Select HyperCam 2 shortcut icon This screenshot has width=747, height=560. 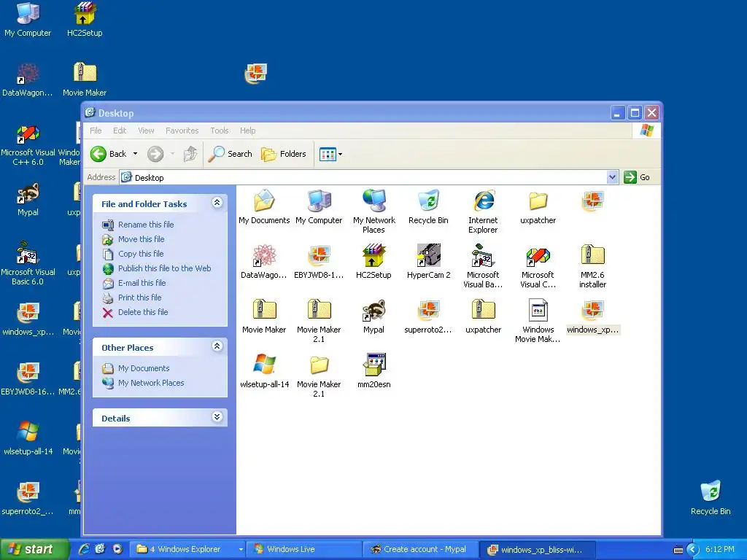428,262
